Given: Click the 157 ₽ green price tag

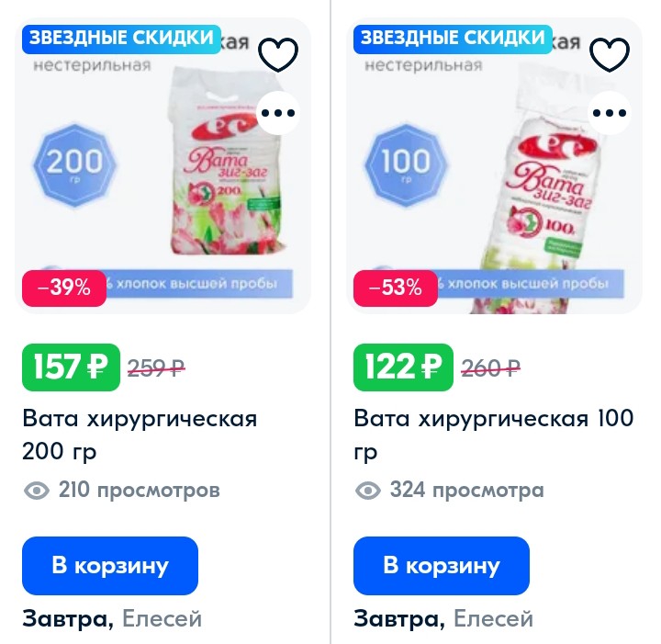Looking at the screenshot, I should (71, 367).
